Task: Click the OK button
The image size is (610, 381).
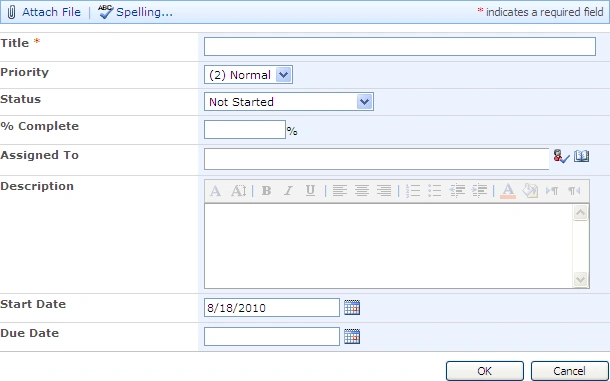Action: pos(485,371)
